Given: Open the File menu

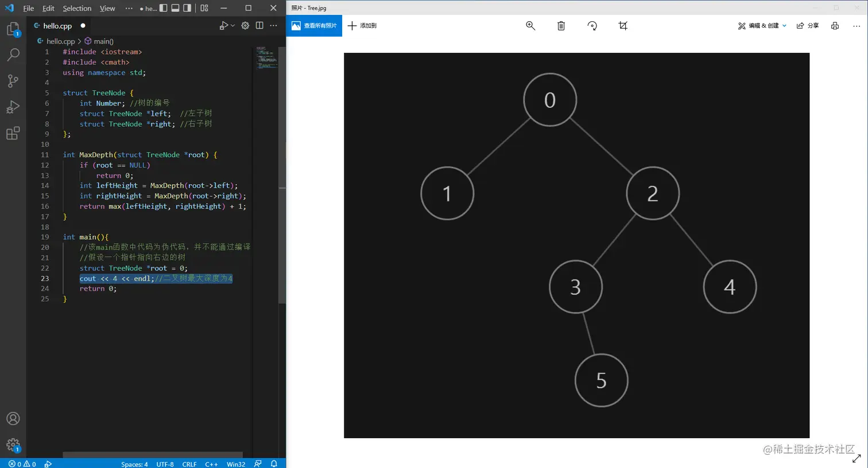Looking at the screenshot, I should [x=29, y=8].
